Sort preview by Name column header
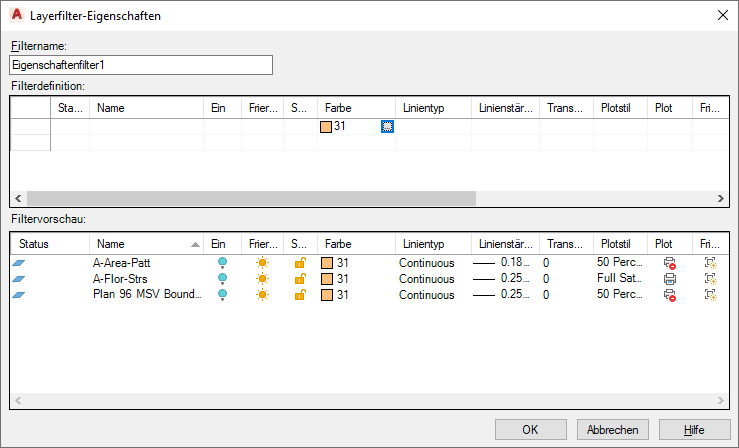739x448 pixels. coord(147,244)
